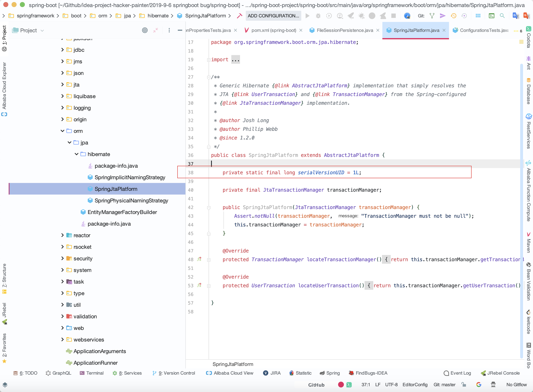The height and width of the screenshot is (392, 533).
Task: Click the Git commit checkmark arrow icon
Action: click(x=442, y=16)
